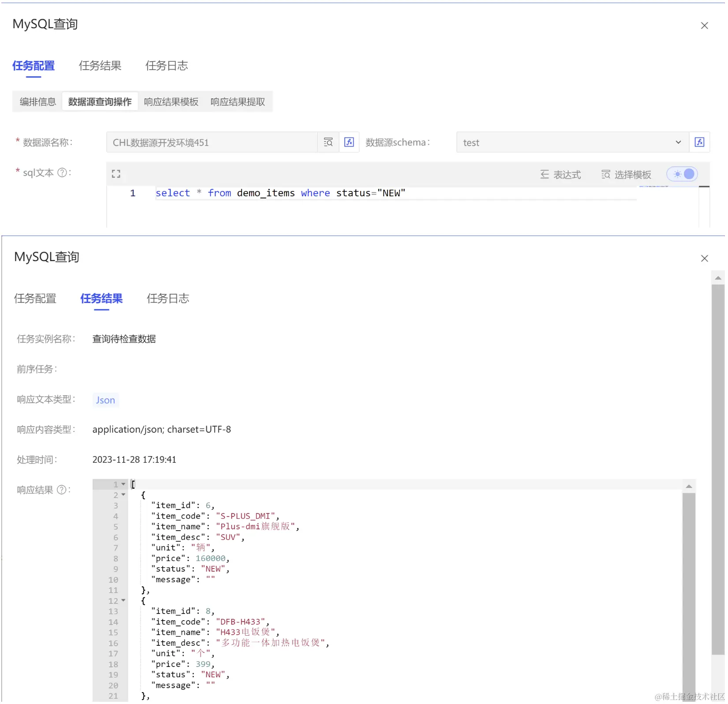Switch to 任务日志 tab in upper dialog
The image size is (728, 704).
pyautogui.click(x=167, y=66)
